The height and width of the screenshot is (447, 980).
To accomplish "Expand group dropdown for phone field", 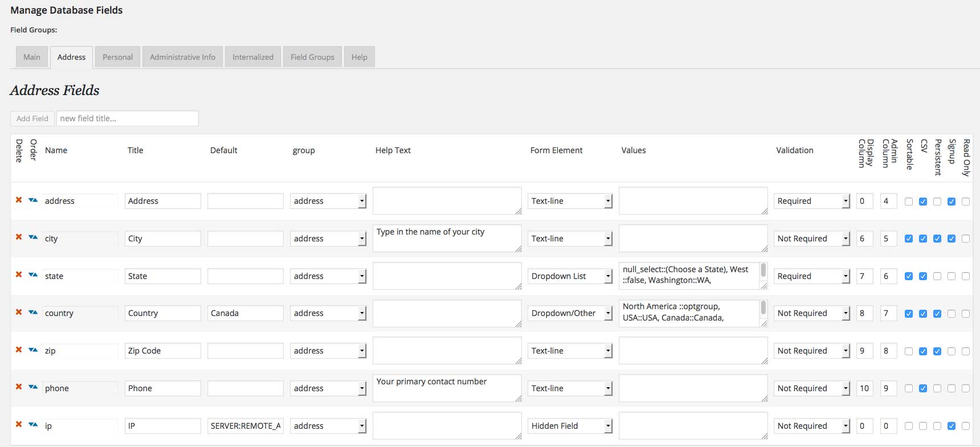I will [x=328, y=388].
